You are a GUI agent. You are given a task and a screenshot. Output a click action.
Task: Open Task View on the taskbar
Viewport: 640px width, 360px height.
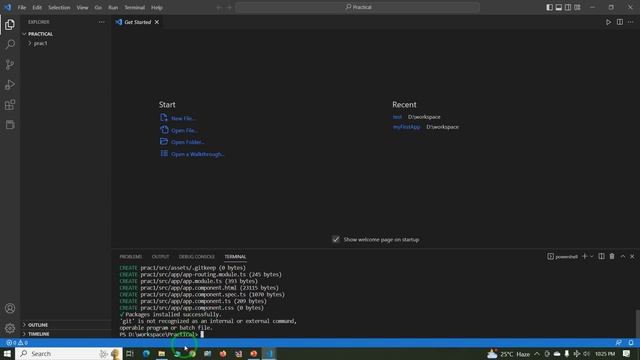click(x=130, y=353)
